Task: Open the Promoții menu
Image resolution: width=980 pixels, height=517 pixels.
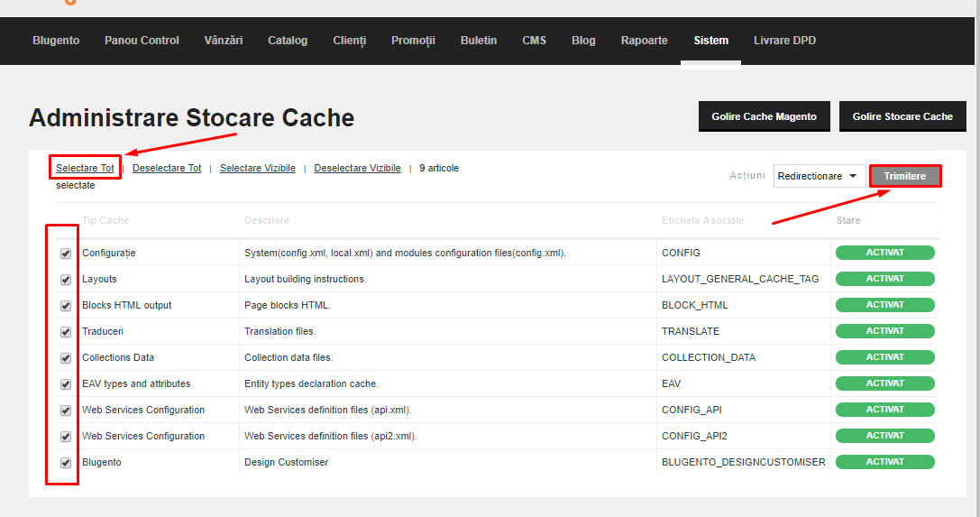Action: tap(413, 41)
